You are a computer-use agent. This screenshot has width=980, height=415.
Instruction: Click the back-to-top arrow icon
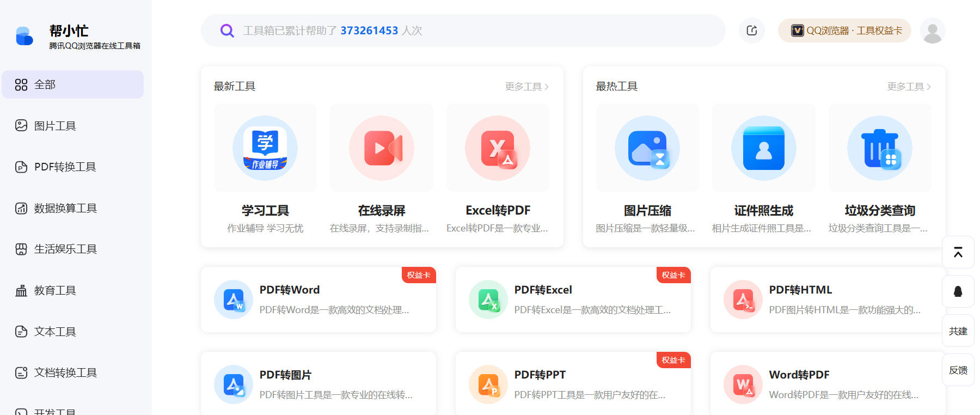click(x=958, y=252)
